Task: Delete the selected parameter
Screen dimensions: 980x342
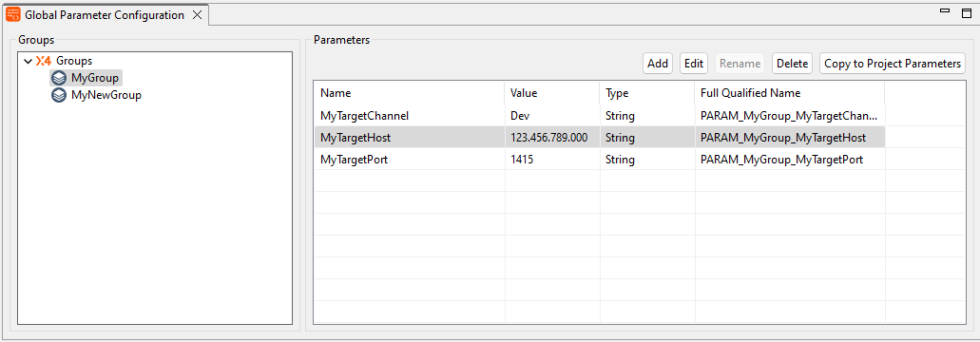Action: 793,63
